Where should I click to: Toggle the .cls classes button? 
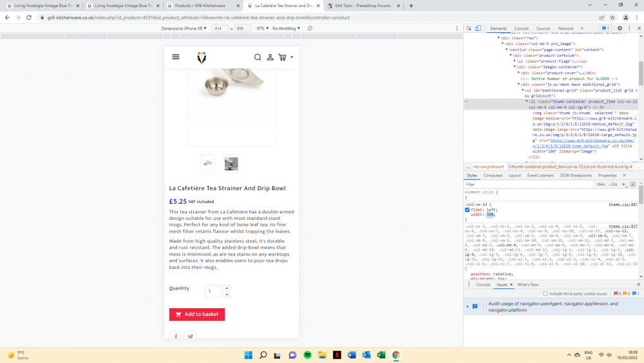tap(613, 184)
